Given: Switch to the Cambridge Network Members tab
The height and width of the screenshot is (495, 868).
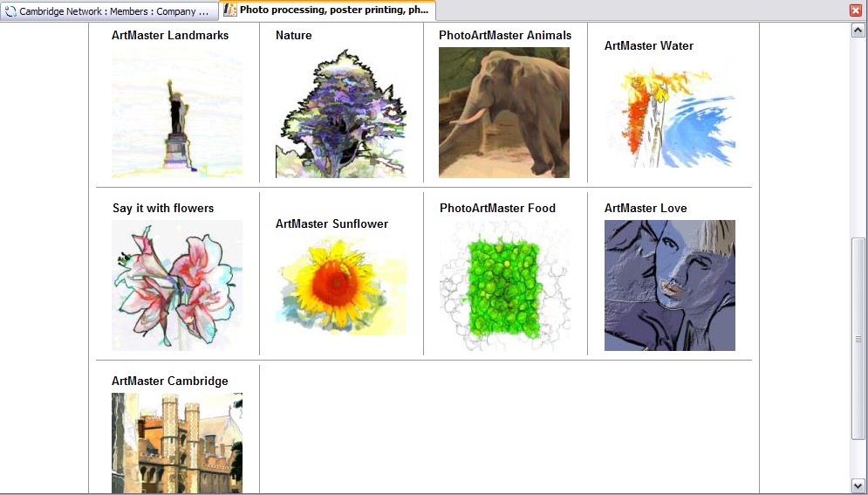Looking at the screenshot, I should point(109,11).
